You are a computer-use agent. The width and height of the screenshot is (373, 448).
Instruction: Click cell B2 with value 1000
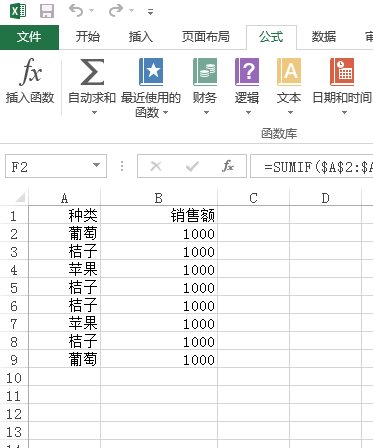[x=159, y=233]
